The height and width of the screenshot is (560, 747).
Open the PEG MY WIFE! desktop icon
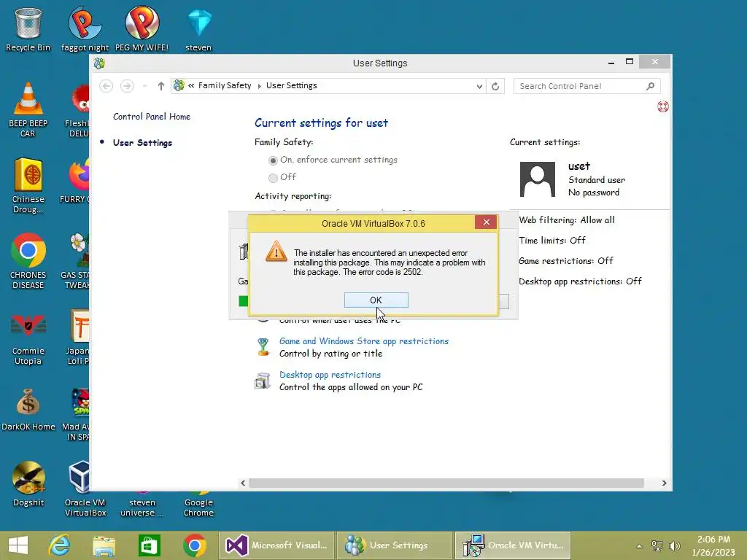point(142,29)
